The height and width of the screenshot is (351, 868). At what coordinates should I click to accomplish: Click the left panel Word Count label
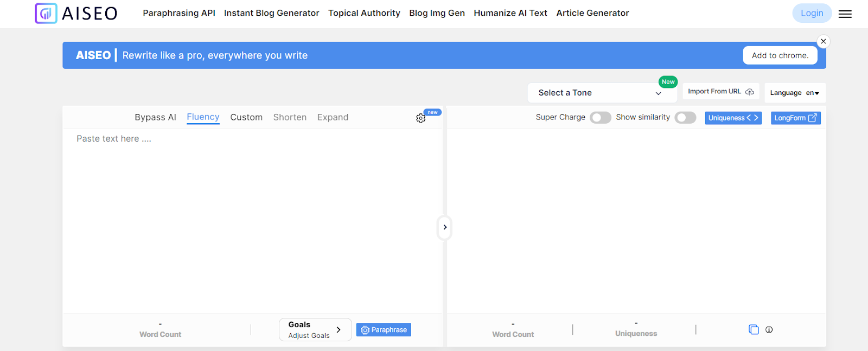(x=160, y=335)
